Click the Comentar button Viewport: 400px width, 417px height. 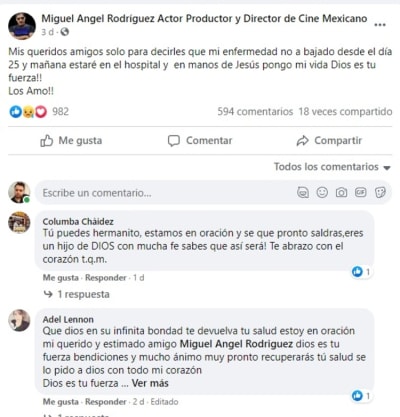tap(200, 141)
